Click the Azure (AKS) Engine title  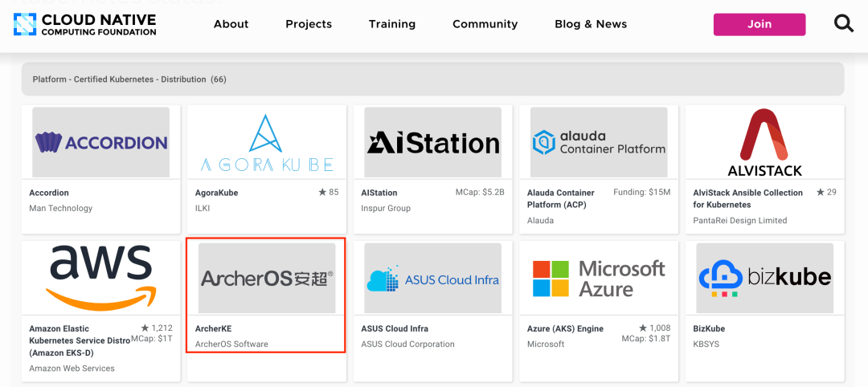(x=565, y=329)
